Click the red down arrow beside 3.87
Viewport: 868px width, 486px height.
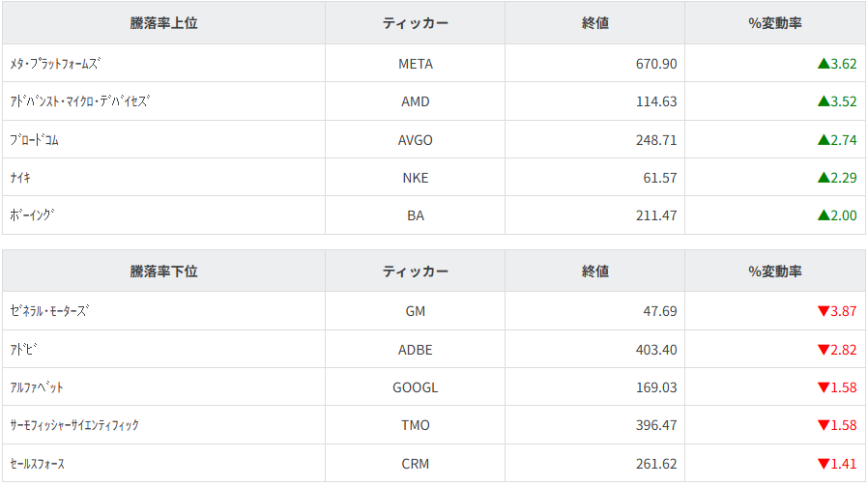tap(824, 311)
